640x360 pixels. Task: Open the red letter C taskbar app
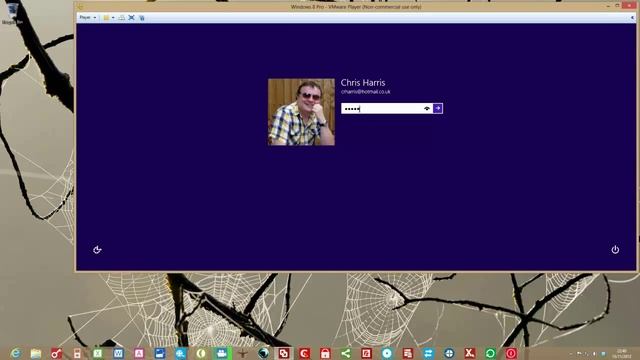click(304, 353)
